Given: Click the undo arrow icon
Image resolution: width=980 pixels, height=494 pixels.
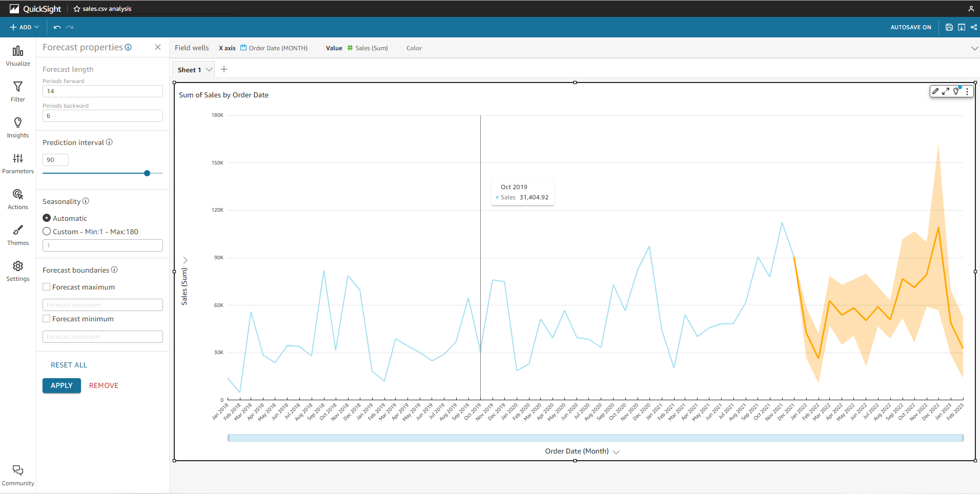Looking at the screenshot, I should 57,27.
